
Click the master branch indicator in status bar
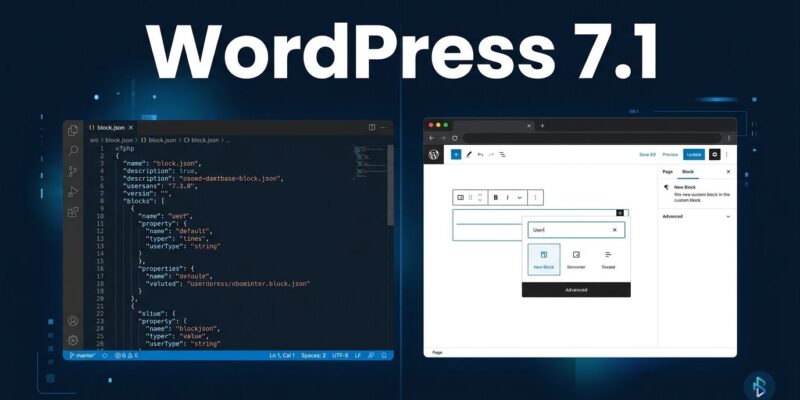[82, 355]
